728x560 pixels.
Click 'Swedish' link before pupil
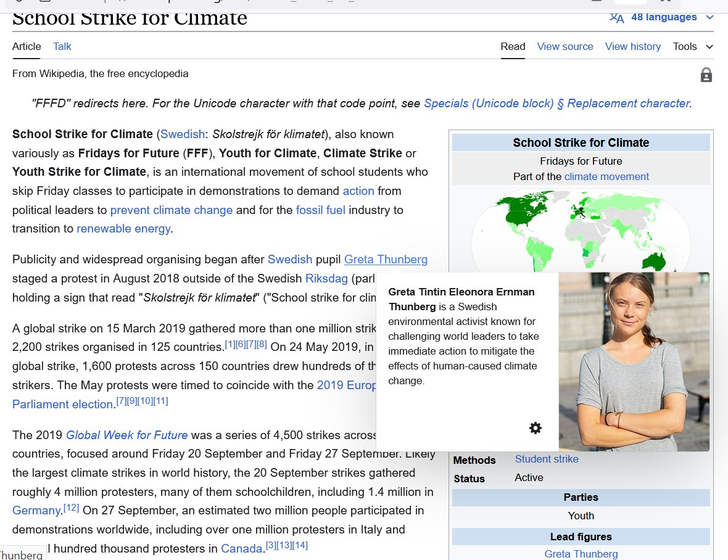pos(290,260)
